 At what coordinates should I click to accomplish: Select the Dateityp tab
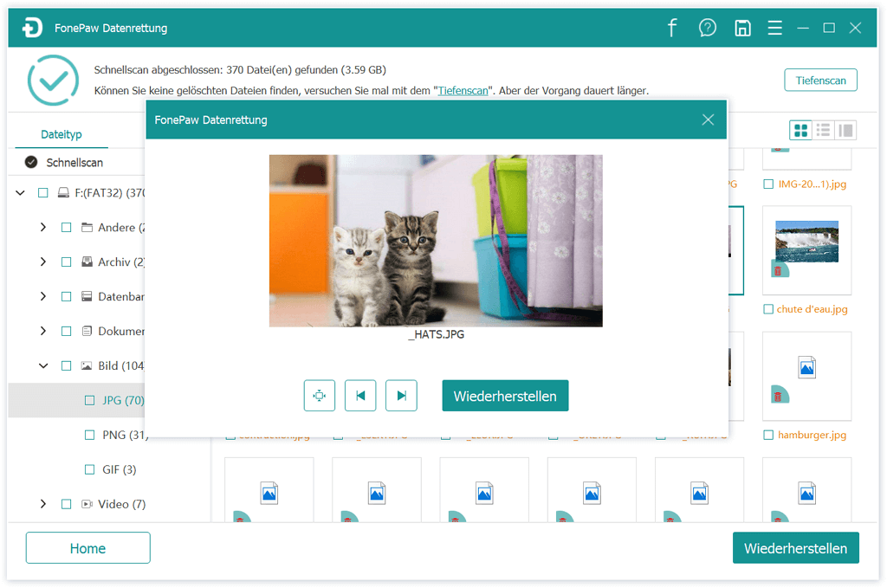coord(62,135)
